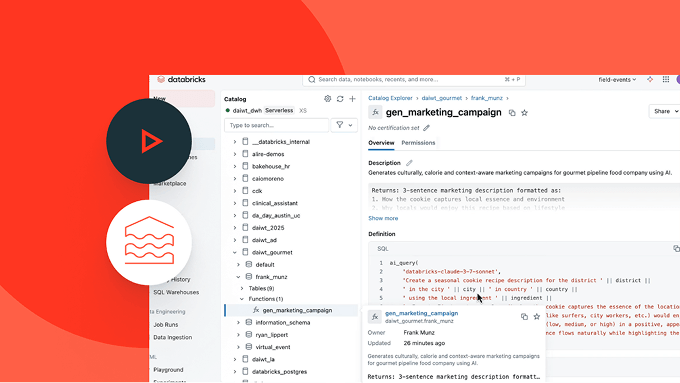Copy name in the hover card
Viewport: 680px width, 383px height.
pos(524,317)
